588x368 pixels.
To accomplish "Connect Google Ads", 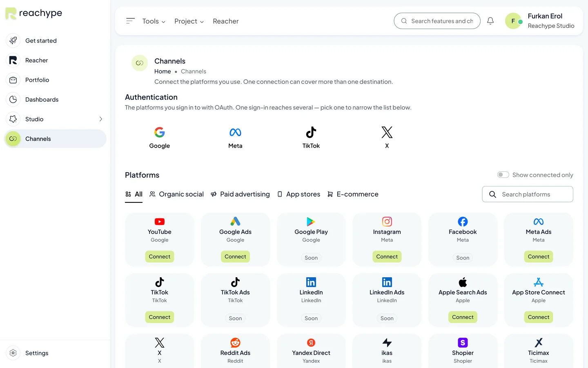I will 235,257.
